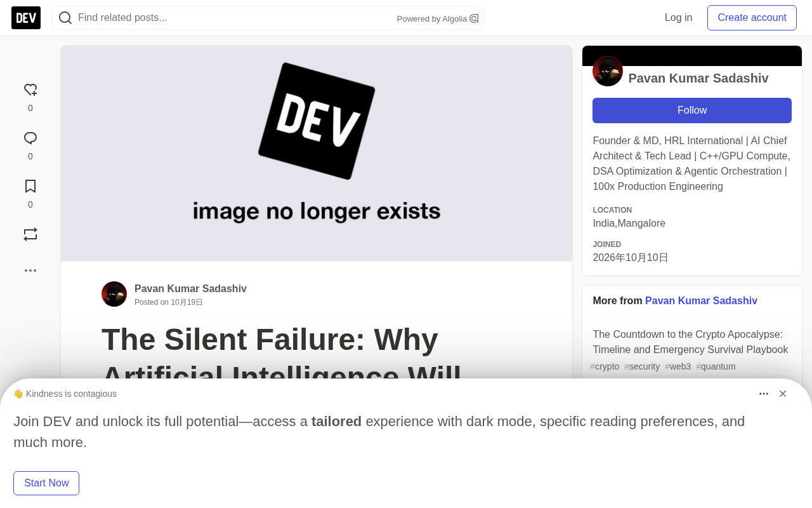This screenshot has height=508, width=812.
Task: Jump to comments via speech bubble icon
Action: [x=30, y=138]
